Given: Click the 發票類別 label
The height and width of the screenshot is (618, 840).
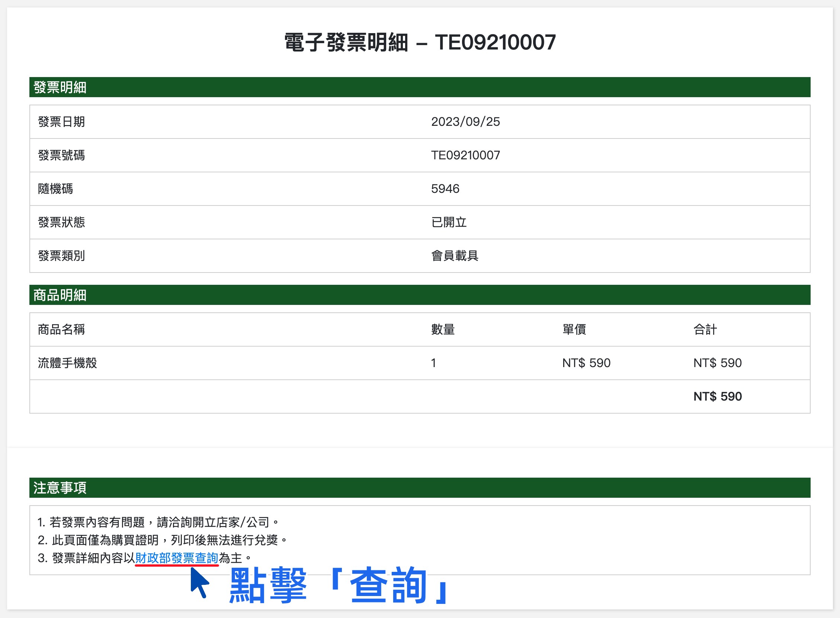Looking at the screenshot, I should [61, 256].
